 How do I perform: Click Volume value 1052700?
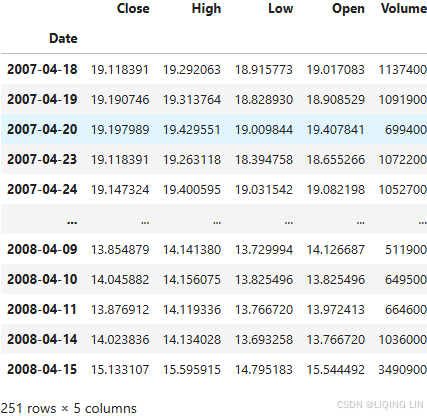(403, 190)
